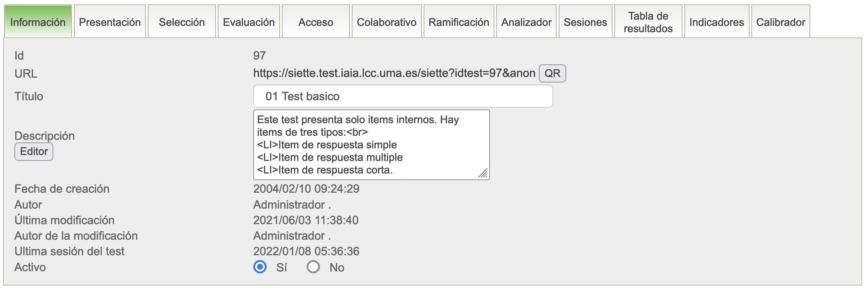
Task: Set Activo to No
Action: point(313,267)
